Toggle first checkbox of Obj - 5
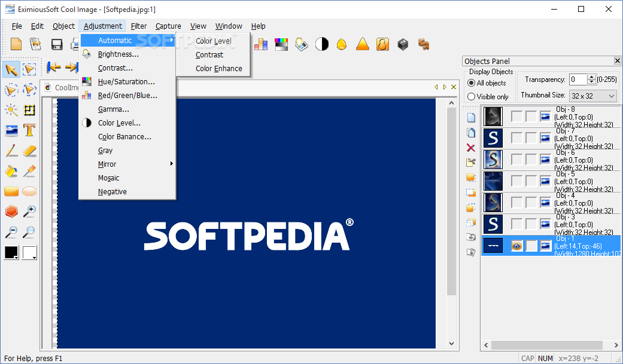 click(x=516, y=181)
